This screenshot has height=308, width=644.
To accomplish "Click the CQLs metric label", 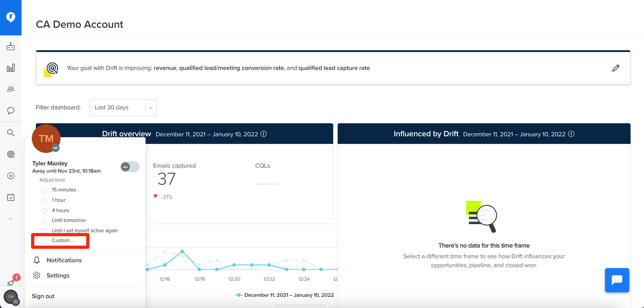I will 262,165.
